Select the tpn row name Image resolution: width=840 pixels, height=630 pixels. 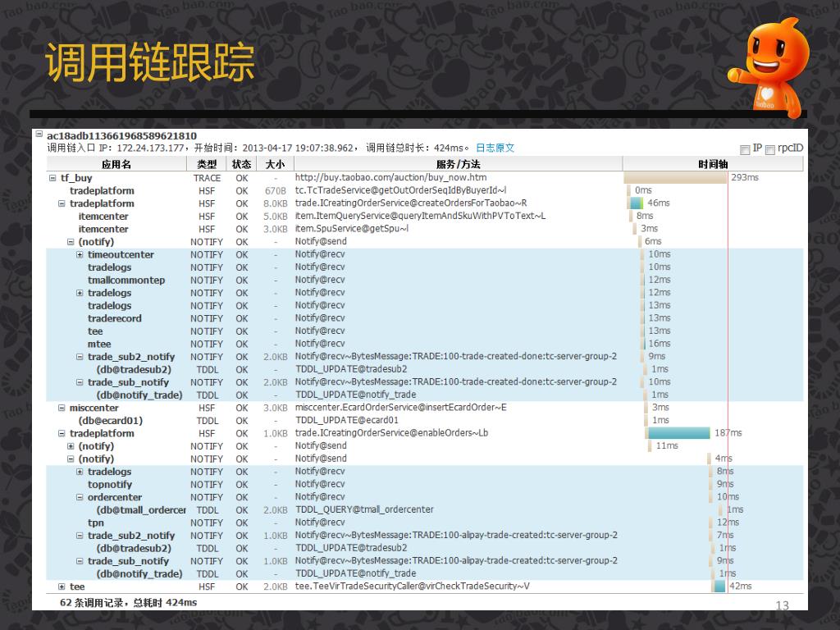pyautogui.click(x=96, y=523)
